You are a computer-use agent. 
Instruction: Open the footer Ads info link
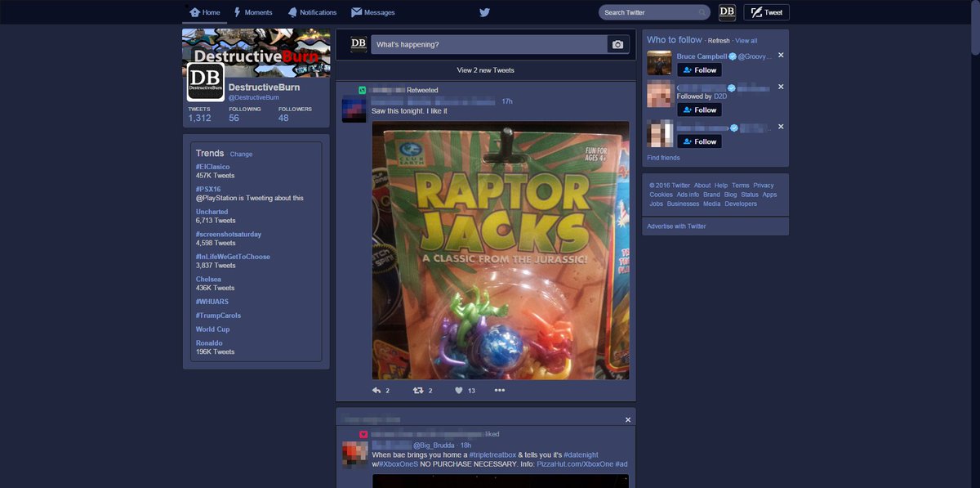tap(688, 195)
